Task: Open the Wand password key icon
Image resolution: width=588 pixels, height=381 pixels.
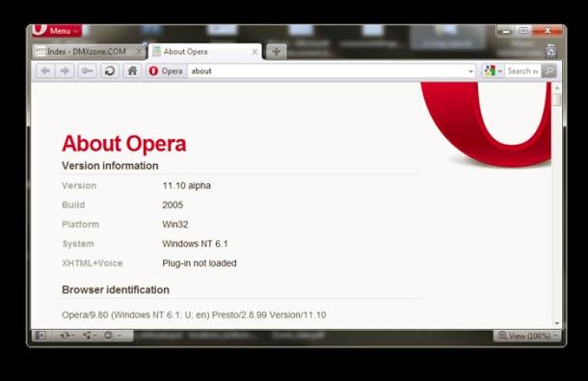Action: [87, 71]
